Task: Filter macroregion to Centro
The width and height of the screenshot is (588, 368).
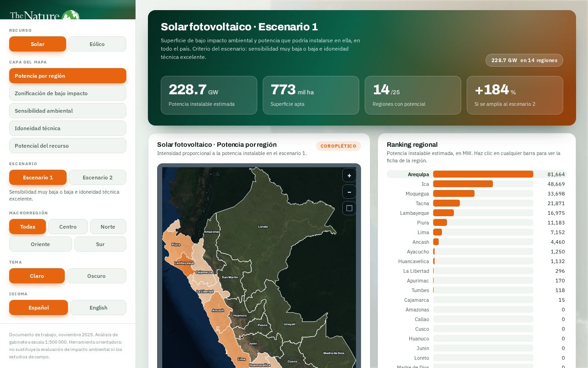Action: pyautogui.click(x=68, y=227)
